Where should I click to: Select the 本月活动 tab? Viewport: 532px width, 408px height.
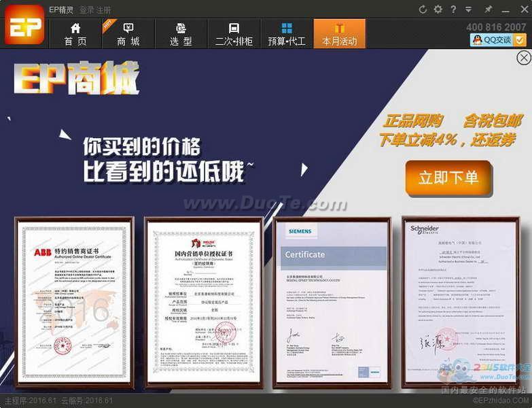(x=340, y=34)
